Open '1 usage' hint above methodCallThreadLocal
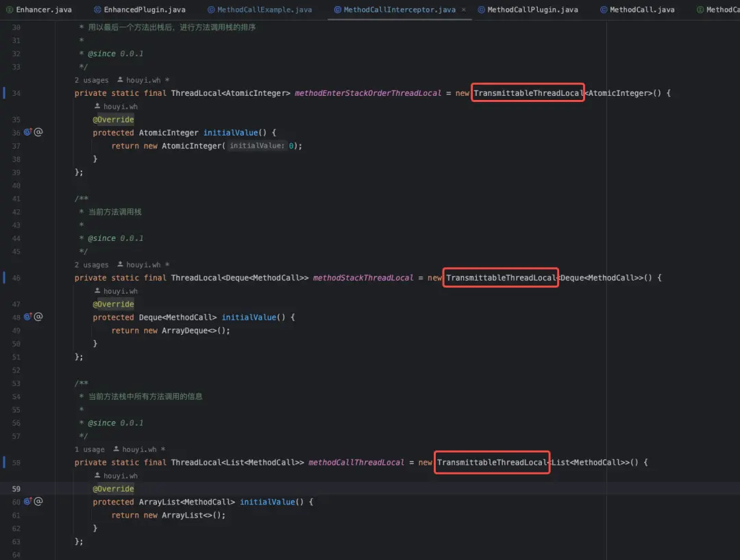Image resolution: width=740 pixels, height=560 pixels. [x=90, y=450]
